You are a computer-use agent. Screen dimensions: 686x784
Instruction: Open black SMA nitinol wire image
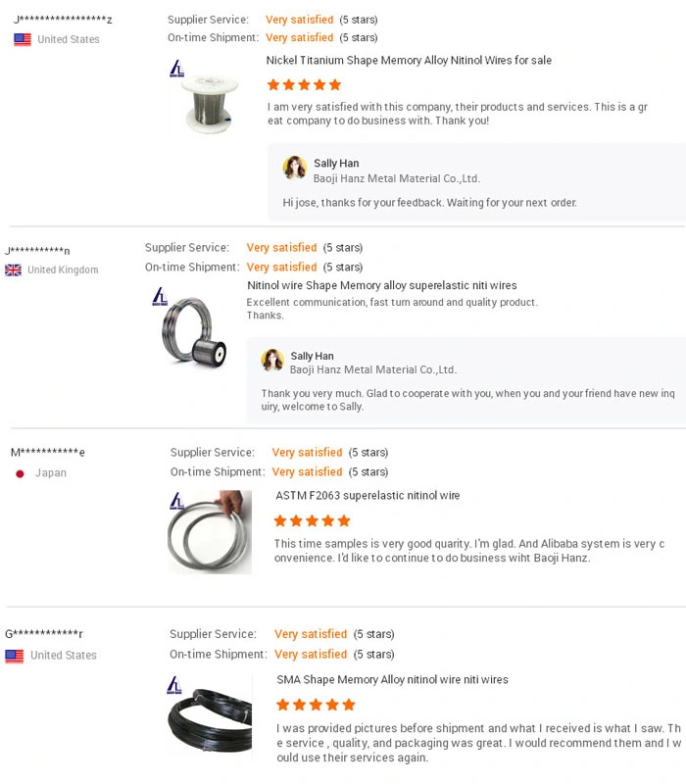coord(209,720)
